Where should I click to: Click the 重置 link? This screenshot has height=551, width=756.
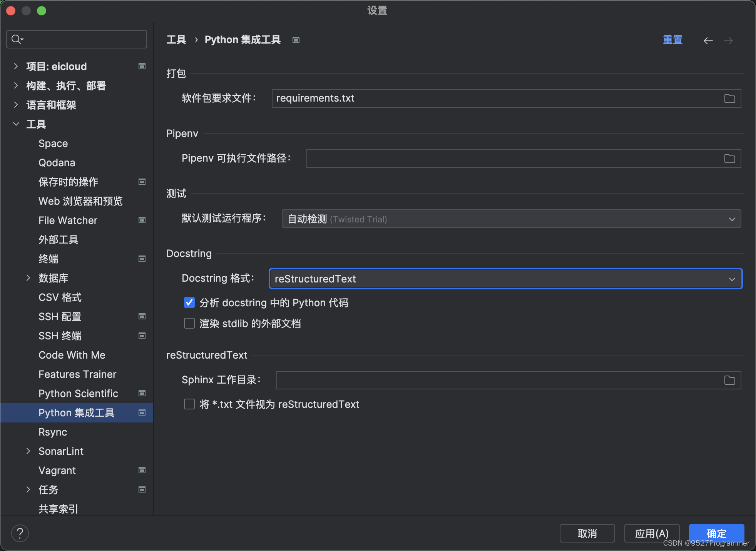[673, 40]
